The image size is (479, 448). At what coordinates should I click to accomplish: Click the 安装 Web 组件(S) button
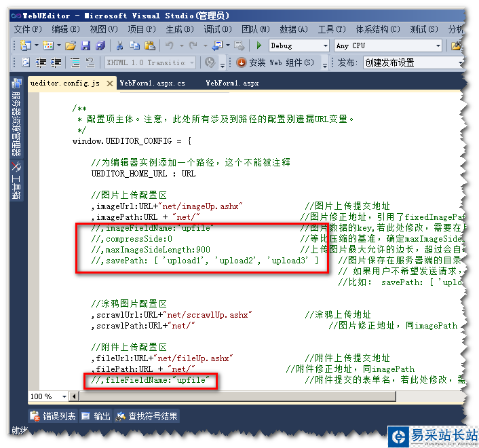click(275, 62)
